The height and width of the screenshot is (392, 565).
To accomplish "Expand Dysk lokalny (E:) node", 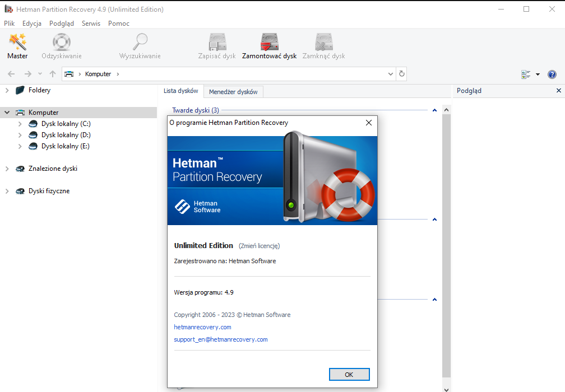I will (20, 146).
